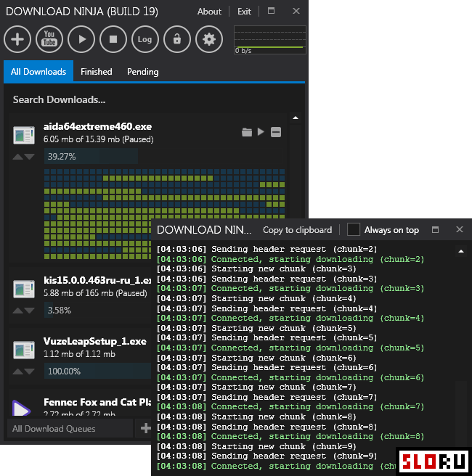
Task: Click the add new download plus icon
Action: point(17,39)
